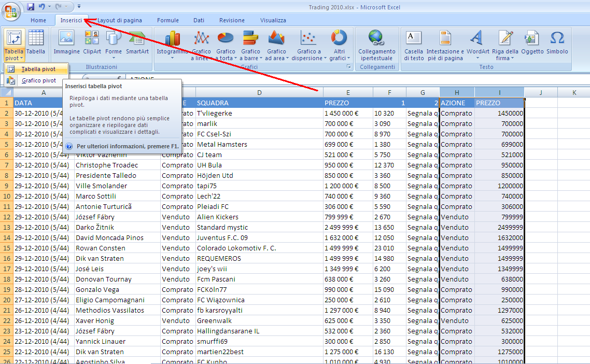The image size is (590, 364).
Task: Open the Revisione tab
Action: tap(232, 20)
